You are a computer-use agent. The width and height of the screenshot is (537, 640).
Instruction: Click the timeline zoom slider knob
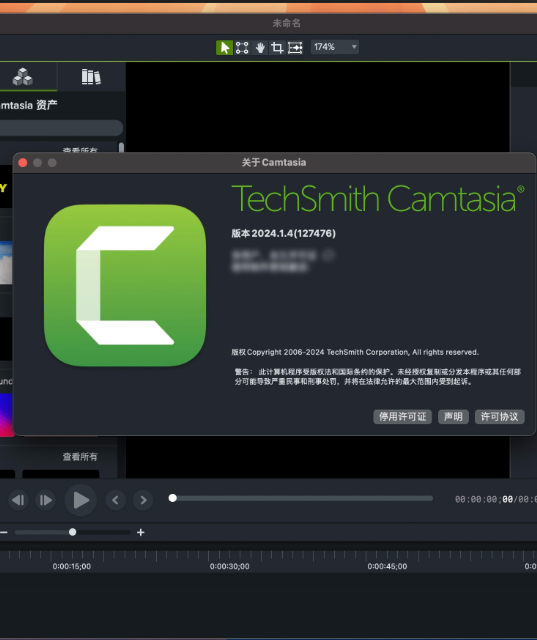click(73, 532)
